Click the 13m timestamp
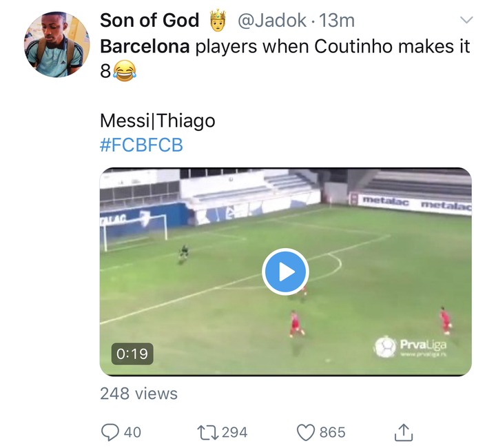The image size is (496, 448). (337, 21)
